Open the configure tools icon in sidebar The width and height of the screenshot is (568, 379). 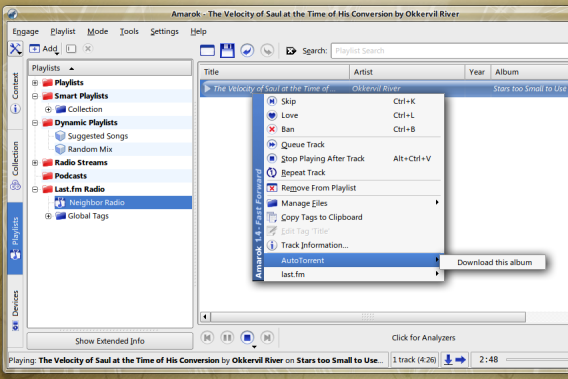(x=15, y=49)
